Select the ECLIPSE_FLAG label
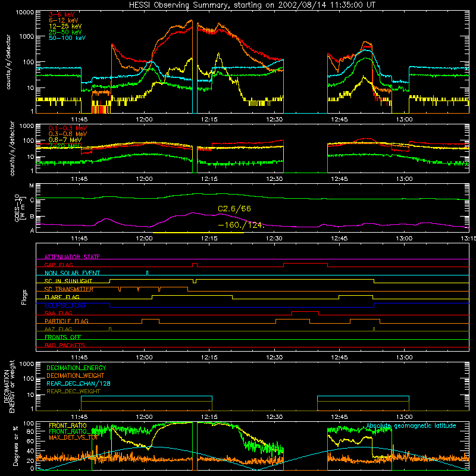Image resolution: width=476 pixels, height=476 pixels. tap(65, 305)
